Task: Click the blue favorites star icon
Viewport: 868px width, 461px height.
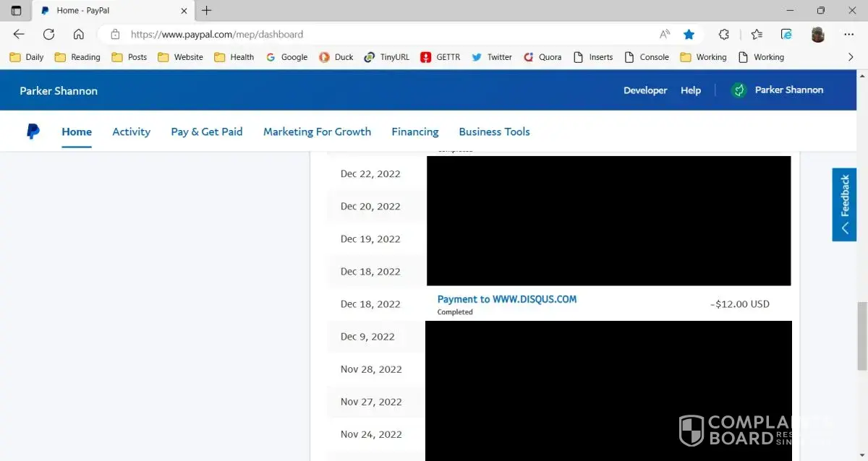Action: 689,34
